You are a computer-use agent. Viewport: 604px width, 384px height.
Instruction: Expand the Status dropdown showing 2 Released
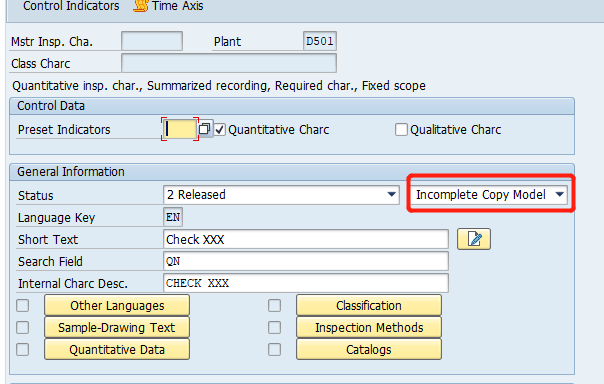coord(281,195)
